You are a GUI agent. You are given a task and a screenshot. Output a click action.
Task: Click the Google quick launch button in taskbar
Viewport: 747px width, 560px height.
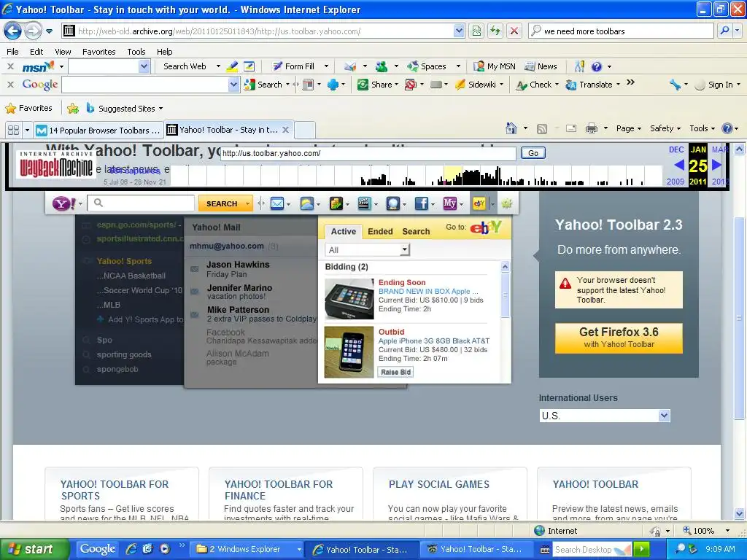click(97, 550)
